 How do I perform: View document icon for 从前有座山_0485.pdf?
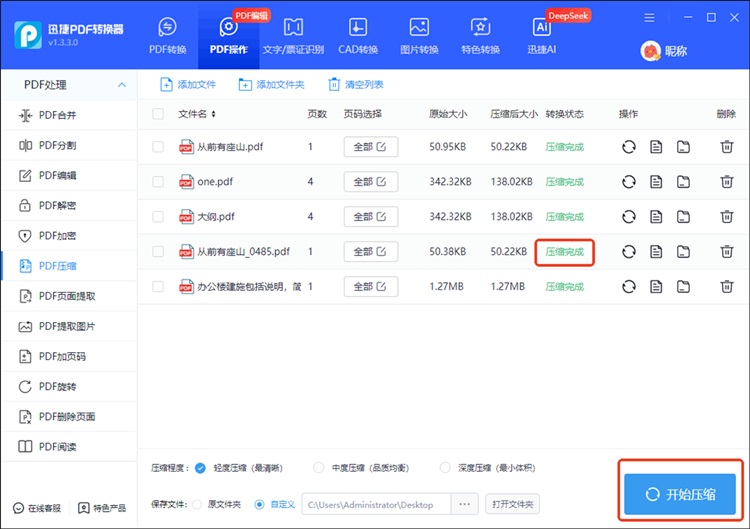tap(656, 252)
